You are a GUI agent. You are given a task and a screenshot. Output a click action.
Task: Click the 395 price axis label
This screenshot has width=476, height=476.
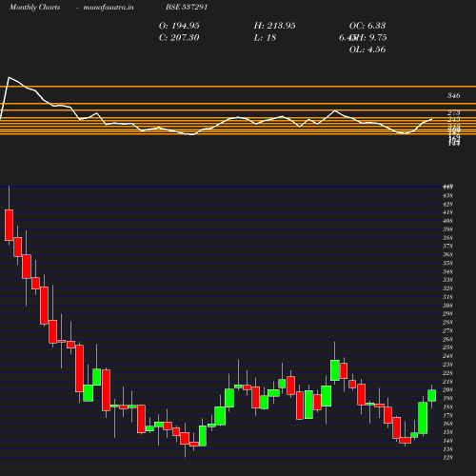(447, 229)
